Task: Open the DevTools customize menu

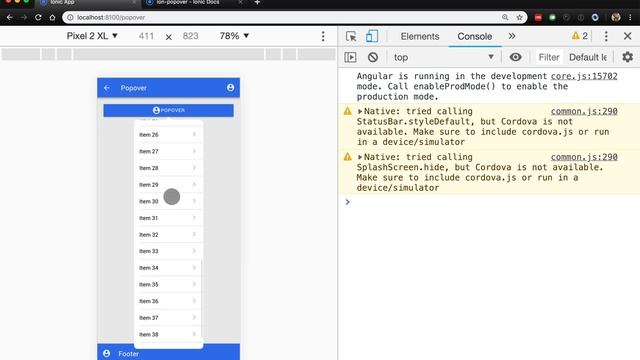Action: 606,36
